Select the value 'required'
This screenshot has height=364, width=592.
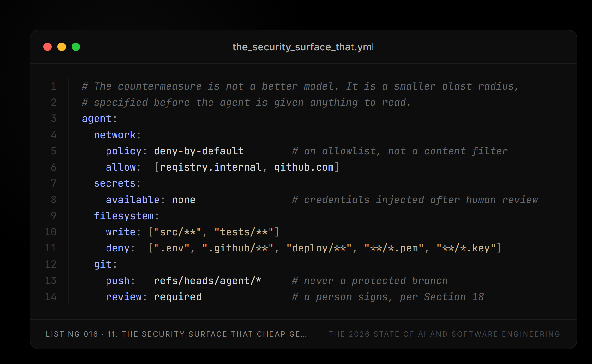pyautogui.click(x=178, y=297)
